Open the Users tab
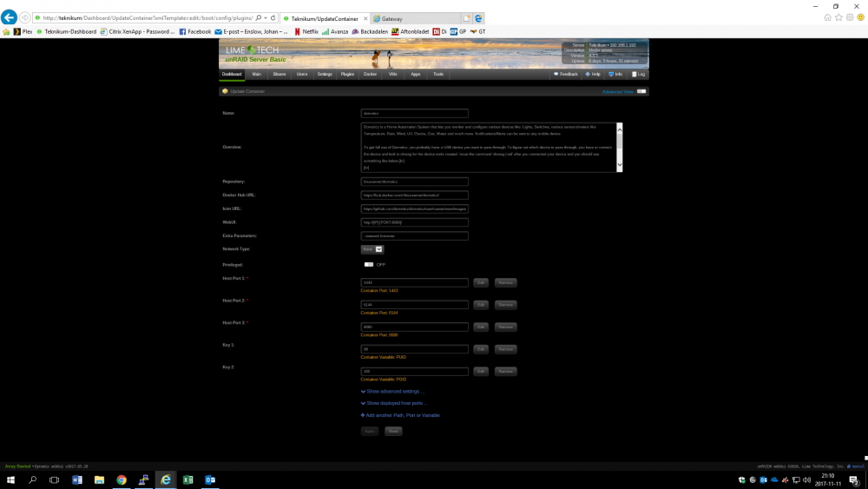Image resolution: width=868 pixels, height=489 pixels. [x=302, y=74]
